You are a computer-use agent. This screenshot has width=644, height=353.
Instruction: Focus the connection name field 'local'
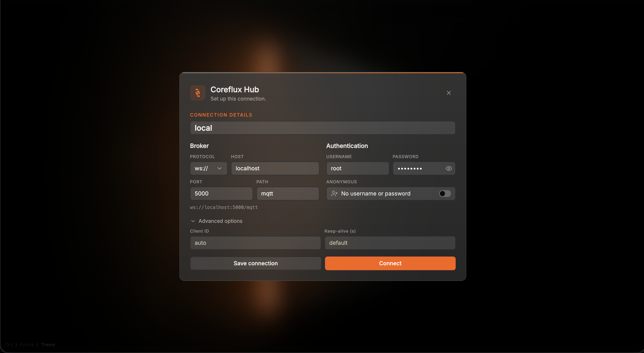(322, 128)
